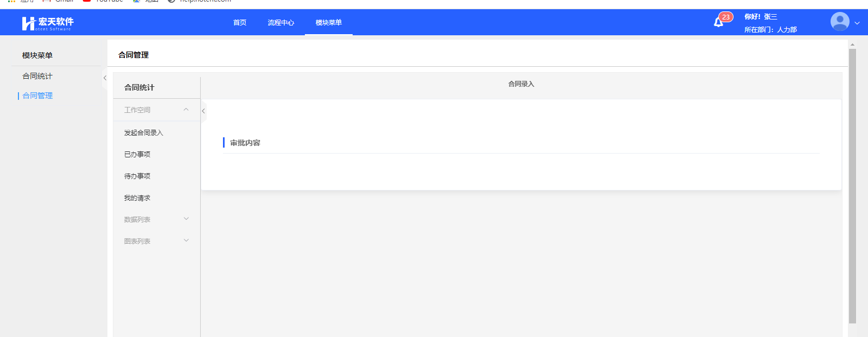Open 我的请求
This screenshot has height=337, width=868.
pos(137,198)
